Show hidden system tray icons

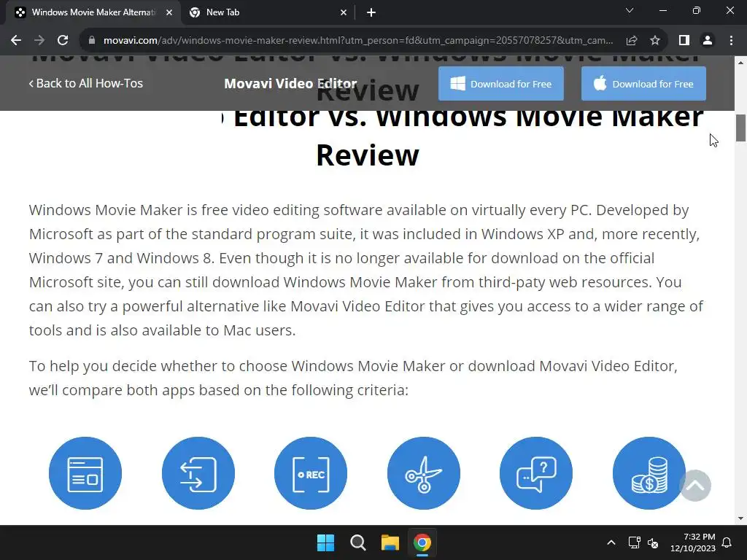(x=611, y=542)
